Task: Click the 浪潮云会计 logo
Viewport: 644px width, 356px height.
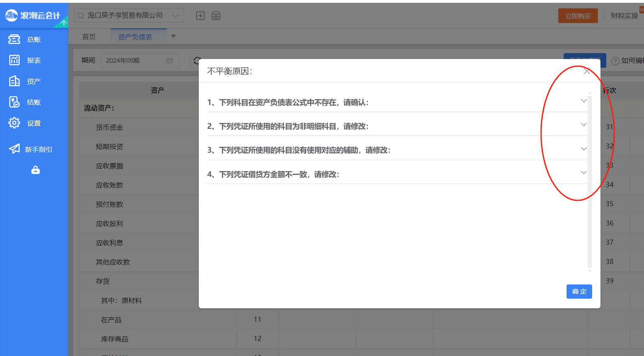Action: pyautogui.click(x=33, y=15)
